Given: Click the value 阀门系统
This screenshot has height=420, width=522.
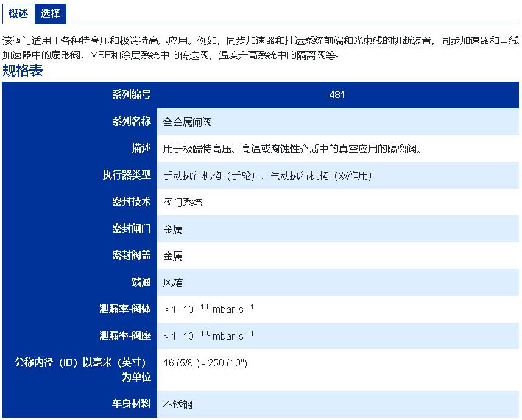Looking at the screenshot, I should [x=183, y=202].
